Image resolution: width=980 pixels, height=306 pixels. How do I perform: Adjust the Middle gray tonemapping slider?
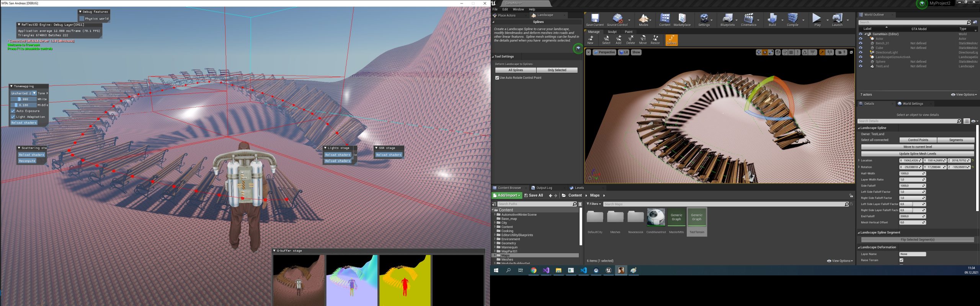(x=24, y=105)
